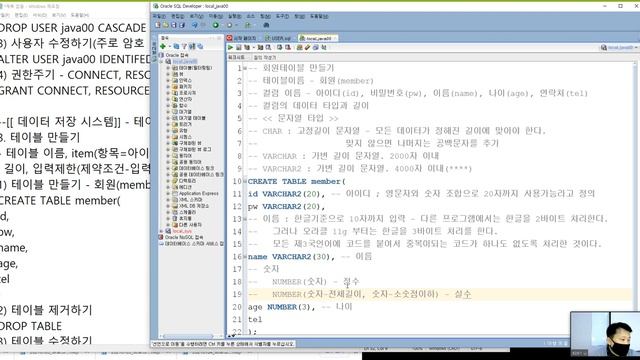Open 서식 menu in Notepad window
Screen dimensions: 640x360
pos(40,15)
